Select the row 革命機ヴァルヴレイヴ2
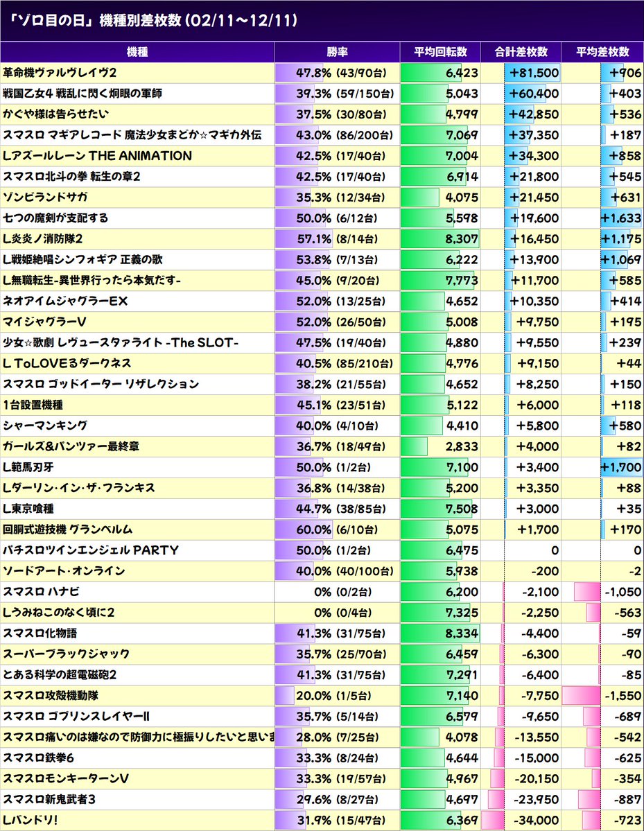 pyautogui.click(x=322, y=73)
